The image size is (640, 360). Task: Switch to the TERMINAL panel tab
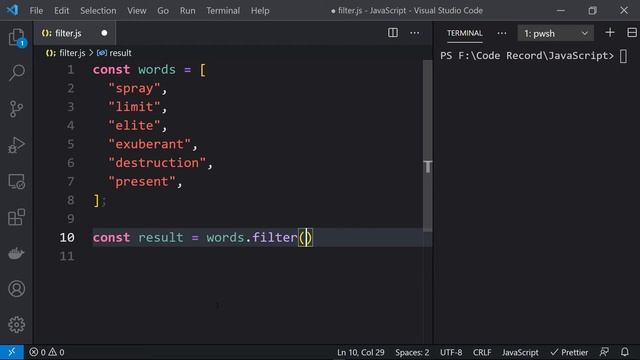coord(464,33)
